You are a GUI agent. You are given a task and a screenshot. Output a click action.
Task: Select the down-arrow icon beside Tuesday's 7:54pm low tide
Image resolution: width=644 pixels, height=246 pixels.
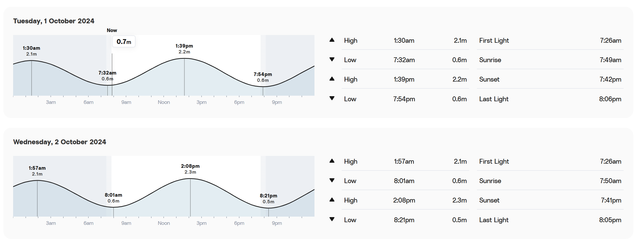332,99
